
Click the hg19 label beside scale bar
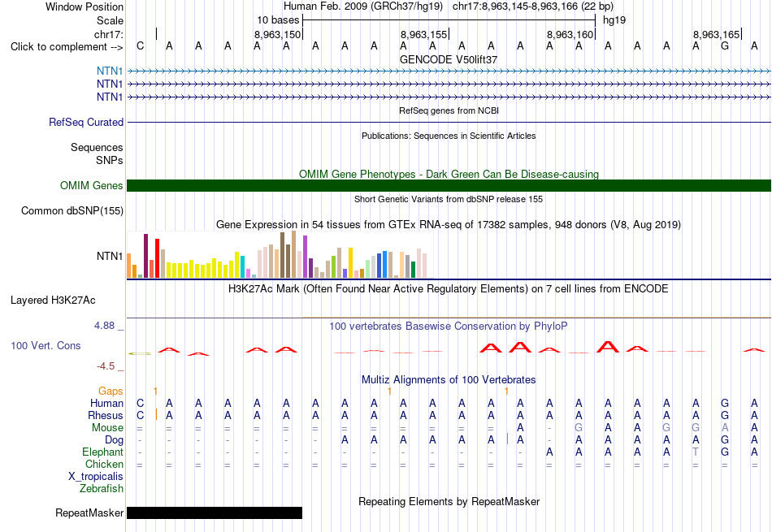click(614, 20)
